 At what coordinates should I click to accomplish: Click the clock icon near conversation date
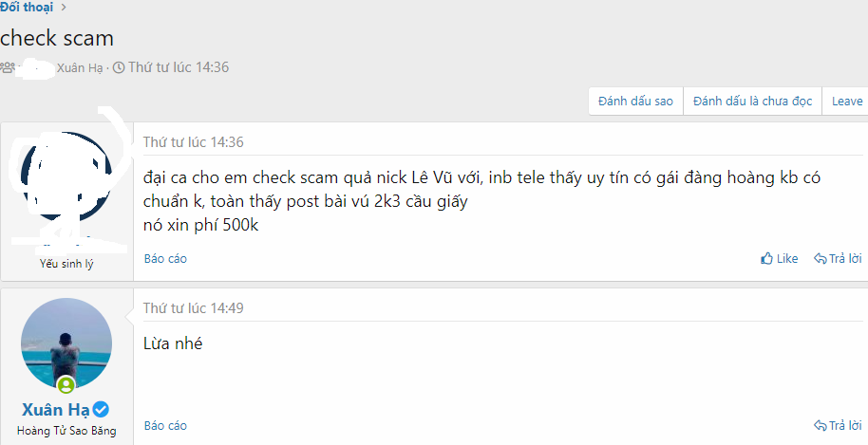(119, 68)
